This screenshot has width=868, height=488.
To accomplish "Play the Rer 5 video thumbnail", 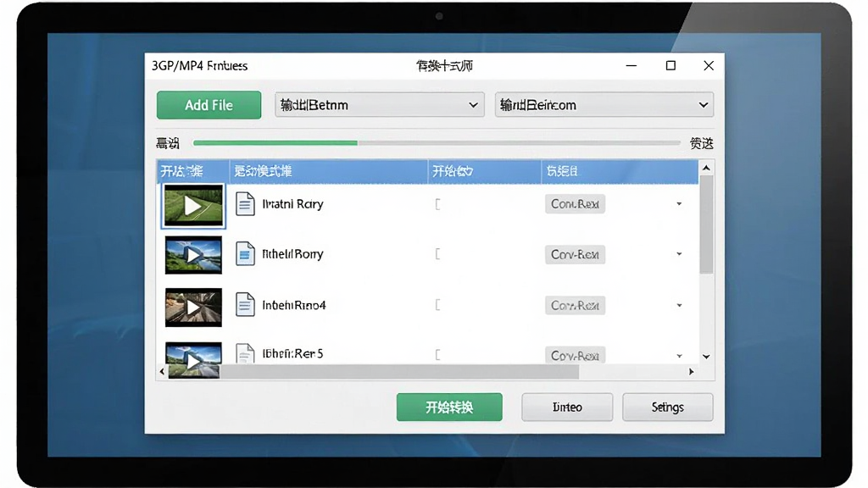I will pos(193,359).
